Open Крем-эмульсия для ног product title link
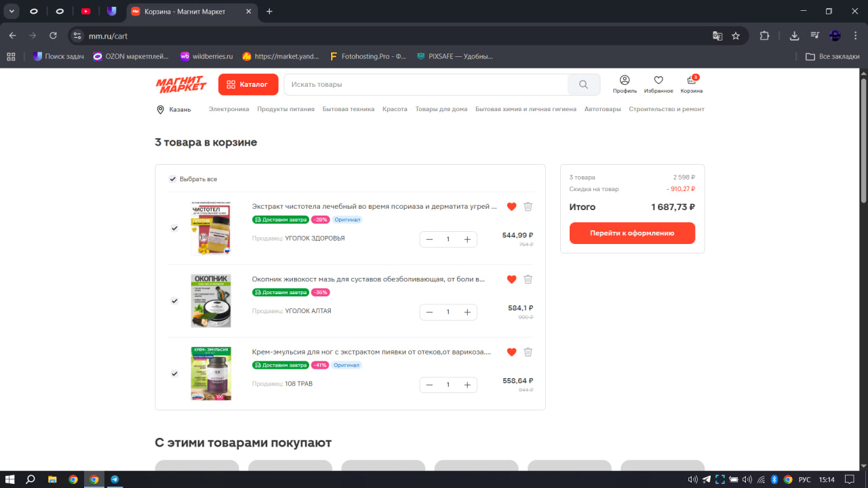 (372, 352)
